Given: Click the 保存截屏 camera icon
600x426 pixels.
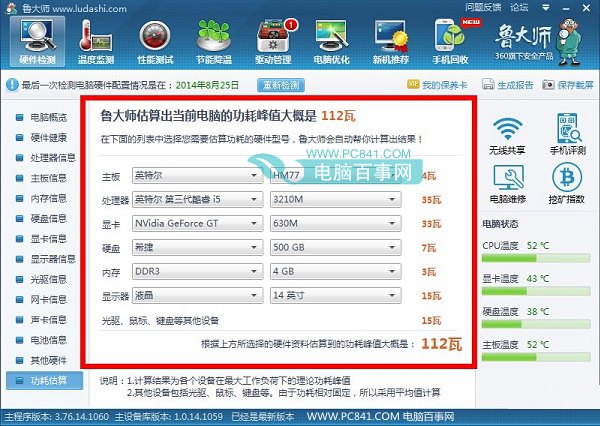Looking at the screenshot, I should tap(548, 84).
